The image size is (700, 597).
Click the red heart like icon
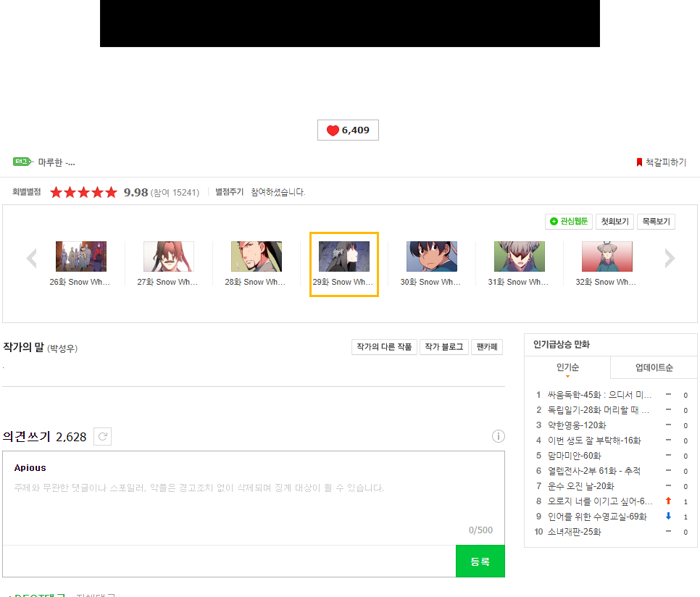click(x=333, y=130)
